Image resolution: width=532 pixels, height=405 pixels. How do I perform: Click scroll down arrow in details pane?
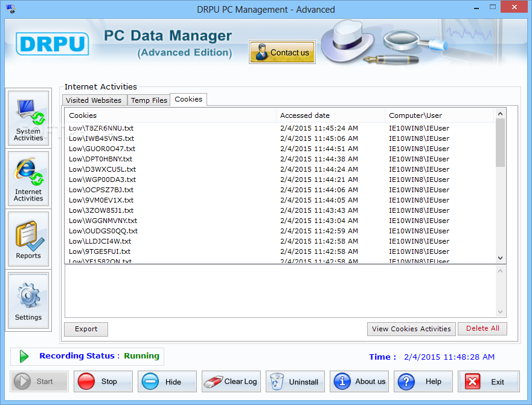tap(500, 311)
